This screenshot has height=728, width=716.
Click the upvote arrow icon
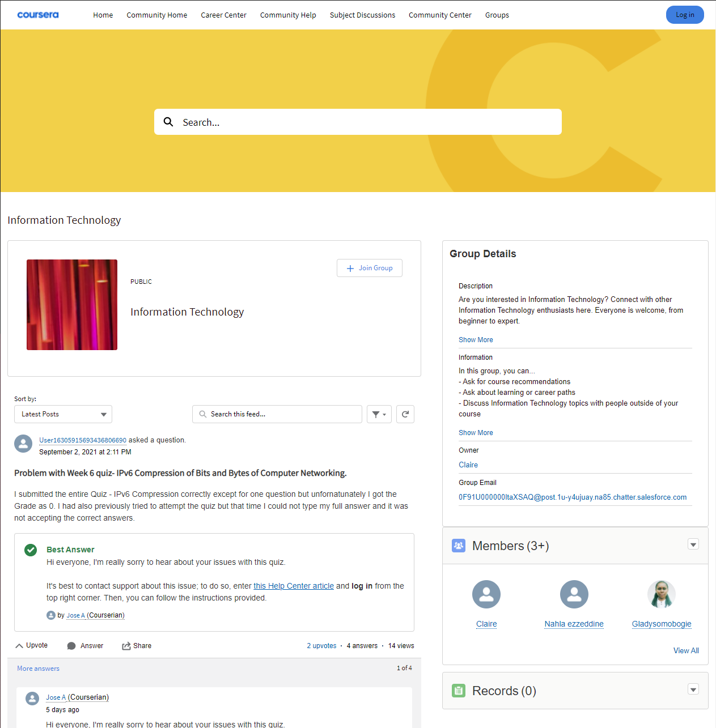[x=19, y=646]
